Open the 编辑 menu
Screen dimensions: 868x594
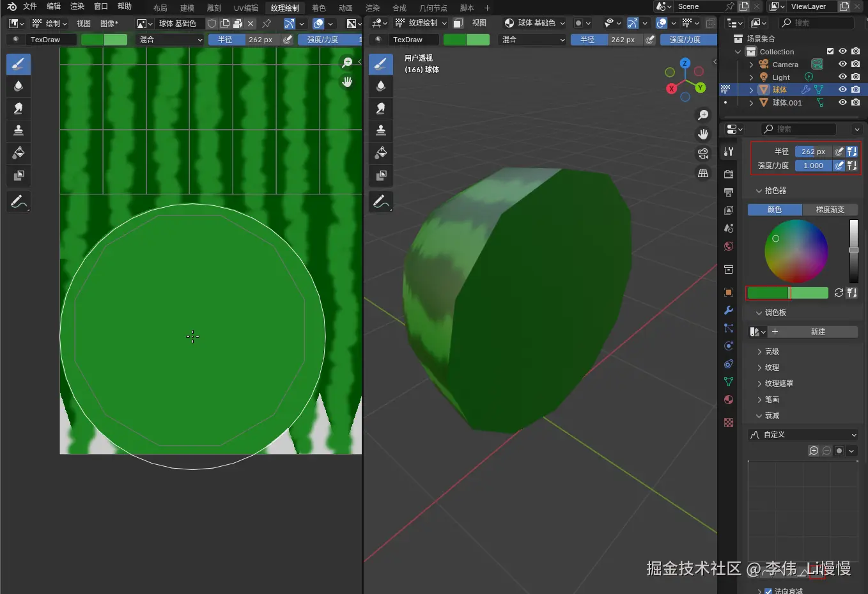point(54,6)
